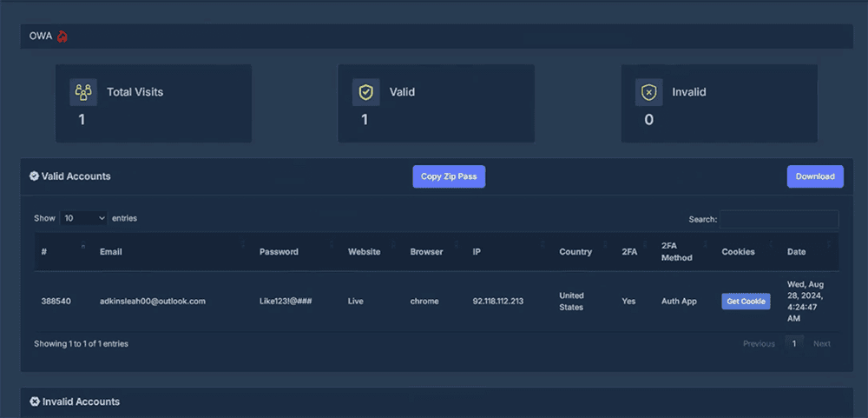Click the checkmark icon beside Valid Accounts
868x418 pixels.
[35, 176]
